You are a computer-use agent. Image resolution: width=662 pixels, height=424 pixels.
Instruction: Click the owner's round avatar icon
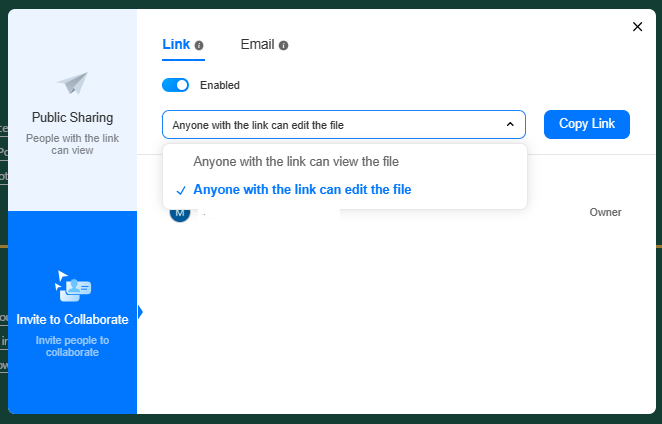coord(180,212)
